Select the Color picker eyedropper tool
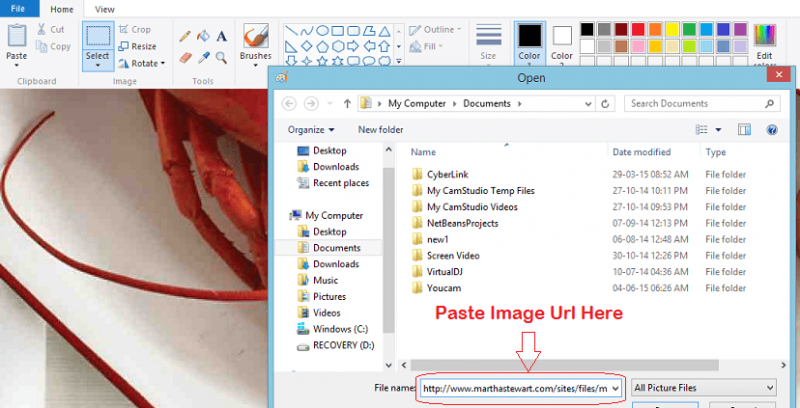The height and width of the screenshot is (408, 800). (x=204, y=57)
